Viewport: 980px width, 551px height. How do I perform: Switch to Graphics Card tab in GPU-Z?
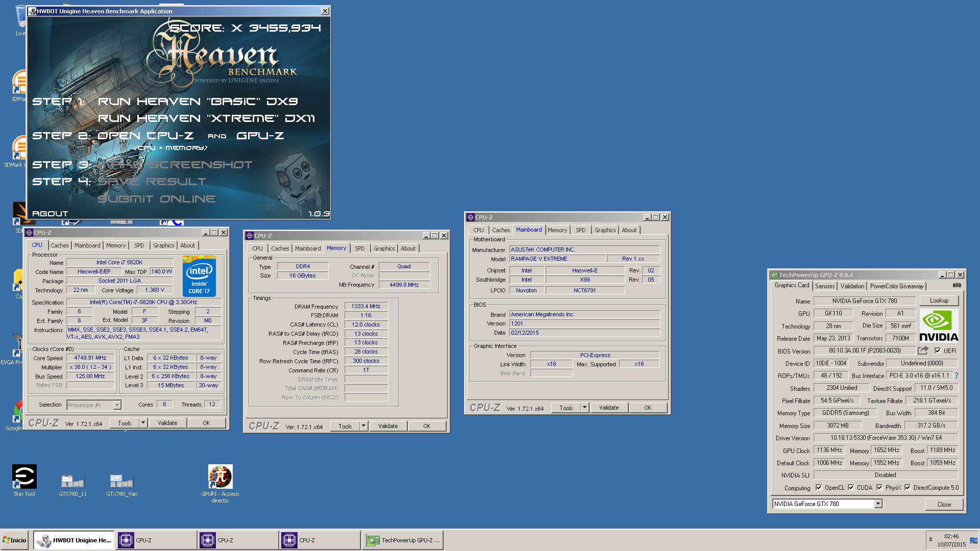pyautogui.click(x=792, y=286)
